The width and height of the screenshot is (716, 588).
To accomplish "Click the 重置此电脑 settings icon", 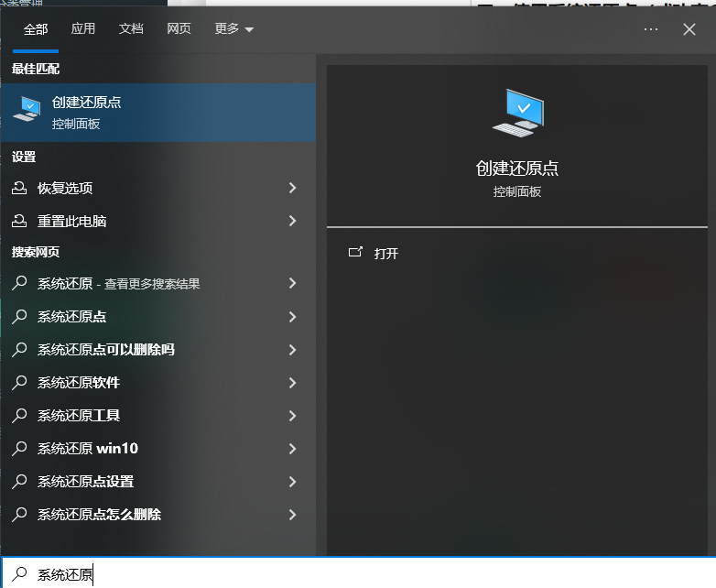I will click(x=19, y=221).
